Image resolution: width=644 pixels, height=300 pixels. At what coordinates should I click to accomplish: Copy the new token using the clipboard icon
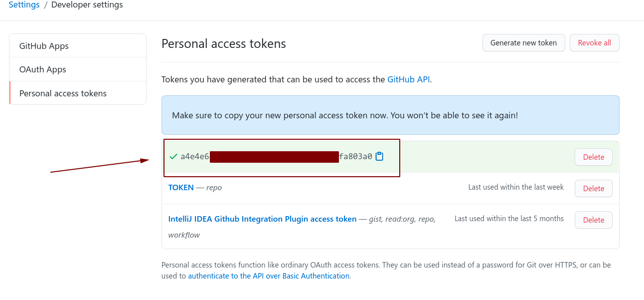379,156
